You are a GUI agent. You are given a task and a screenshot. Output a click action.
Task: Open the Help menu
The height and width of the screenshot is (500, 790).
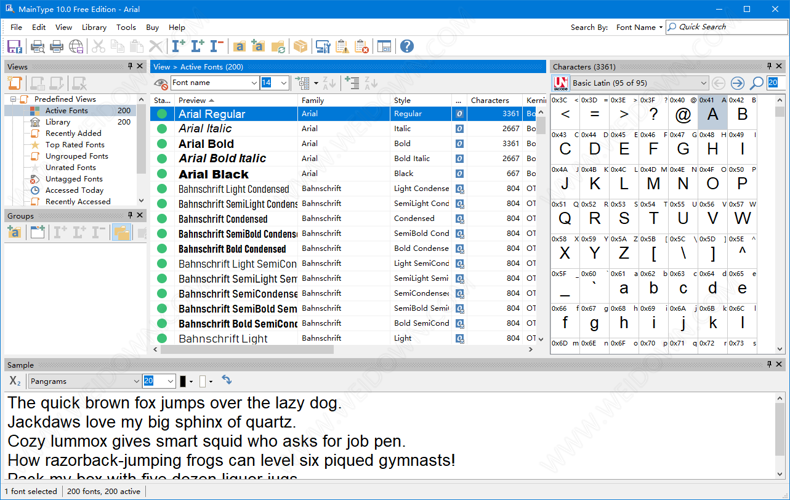(176, 27)
